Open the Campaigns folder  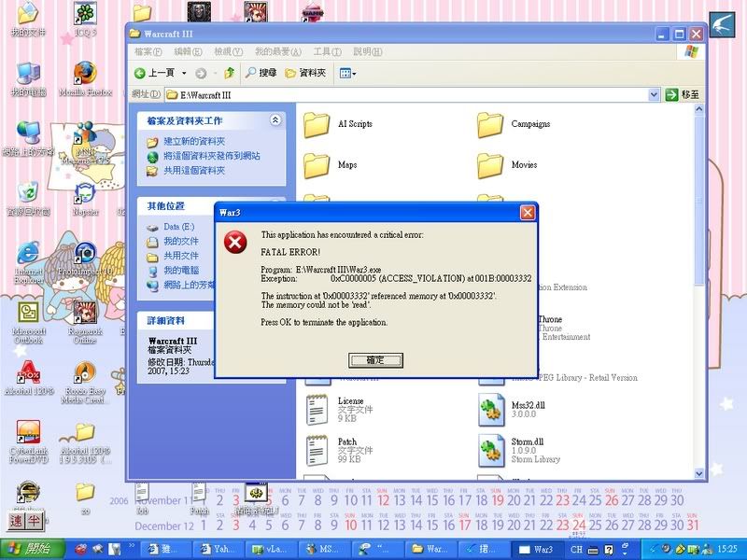coord(490,124)
